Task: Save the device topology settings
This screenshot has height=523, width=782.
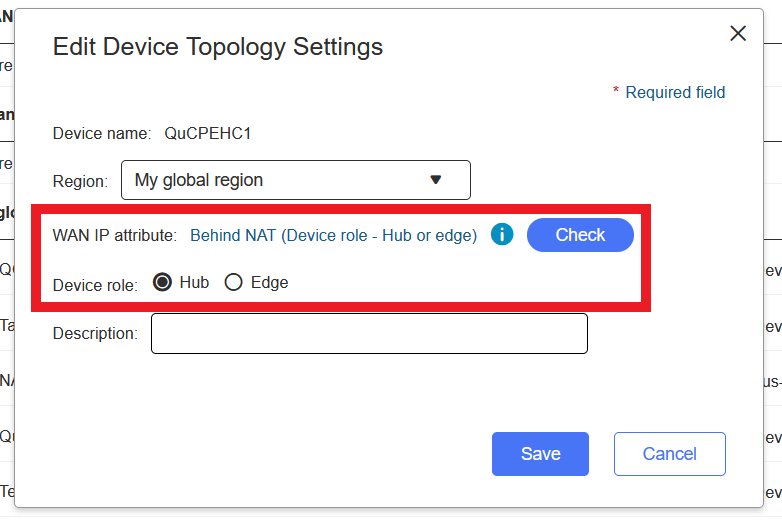Action: pos(540,454)
